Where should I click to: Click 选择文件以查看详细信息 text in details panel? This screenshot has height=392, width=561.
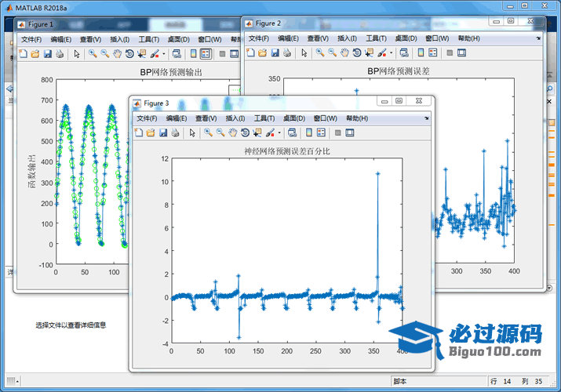[71, 325]
